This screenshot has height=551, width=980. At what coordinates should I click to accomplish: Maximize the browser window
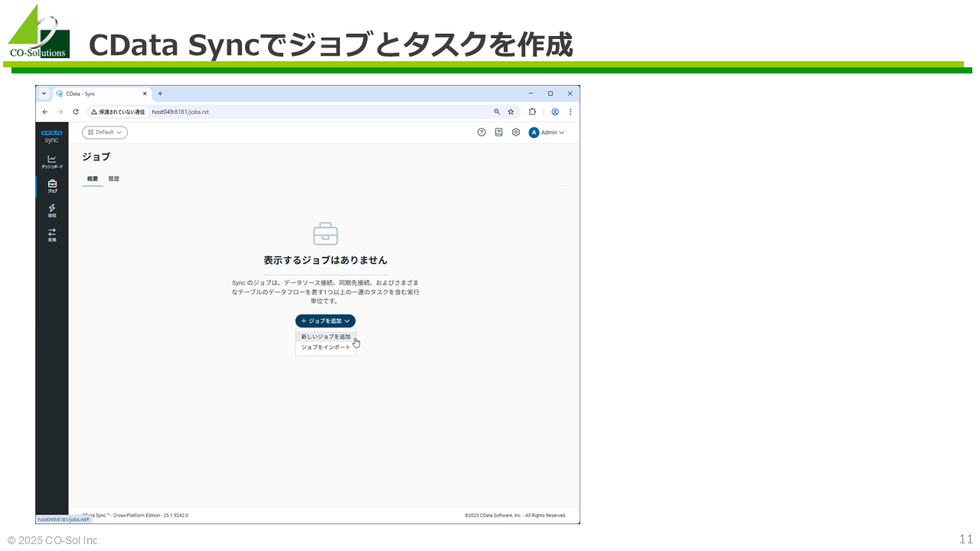[550, 93]
